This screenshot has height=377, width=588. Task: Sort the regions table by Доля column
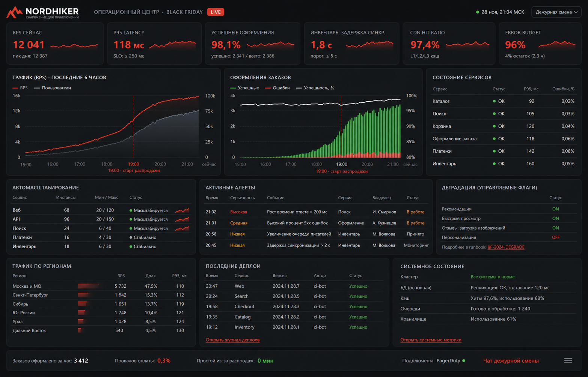[x=151, y=276]
